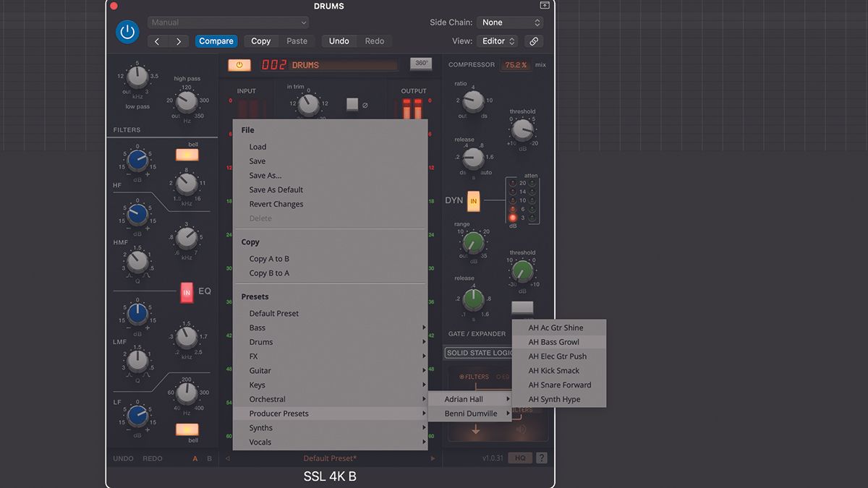Image resolution: width=868 pixels, height=488 pixels.
Task: Click the power icon beside the DRUMS preset display
Action: tap(239, 64)
